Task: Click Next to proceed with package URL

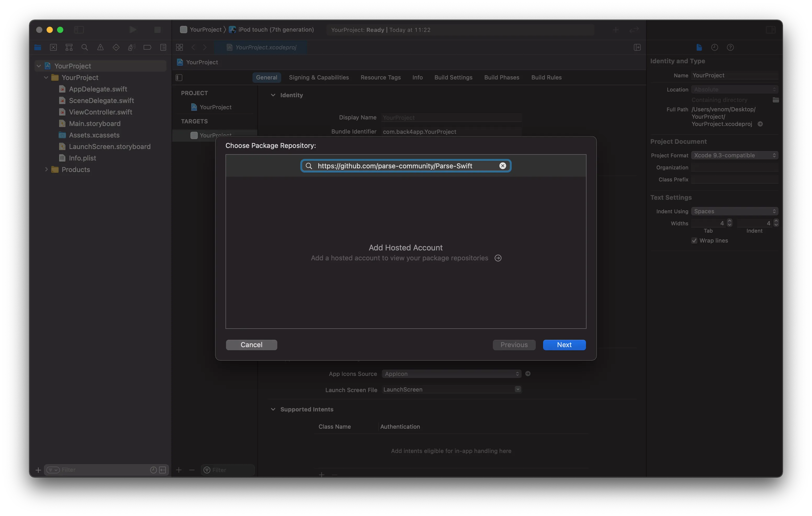Action: point(564,345)
